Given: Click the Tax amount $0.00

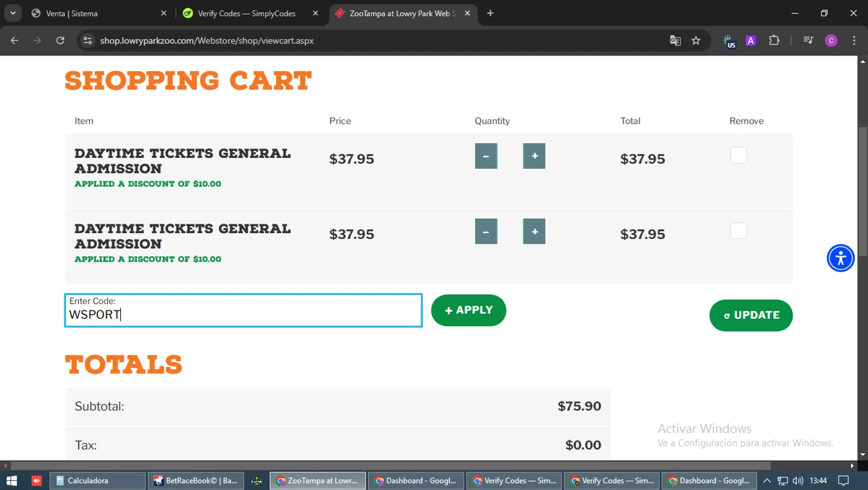Looking at the screenshot, I should [x=583, y=445].
